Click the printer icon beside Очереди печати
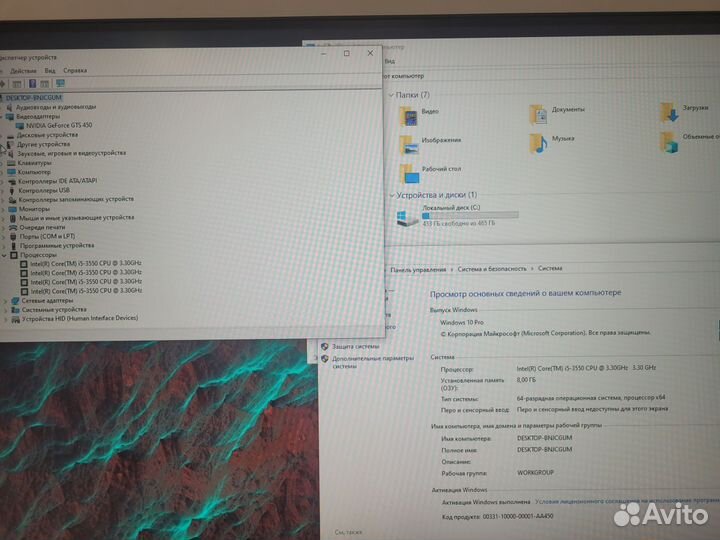Screen dimensions: 720x540 (x=13, y=227)
